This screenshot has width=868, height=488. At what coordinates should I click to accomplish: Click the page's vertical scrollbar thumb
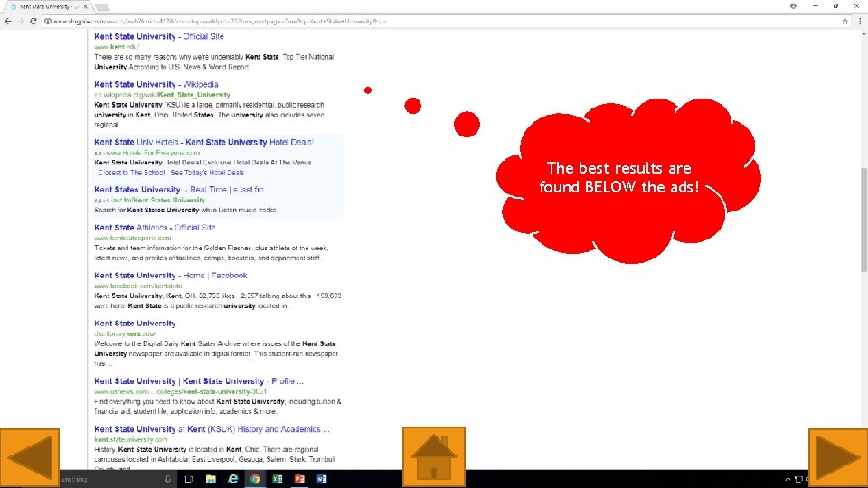tap(863, 220)
